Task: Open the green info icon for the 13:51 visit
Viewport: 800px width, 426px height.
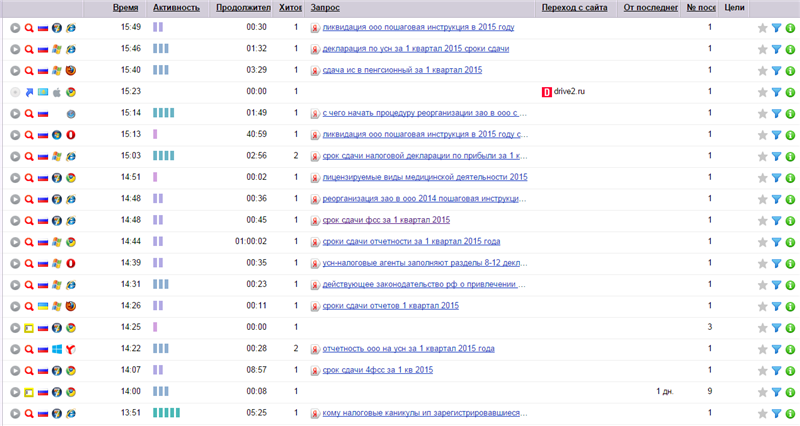Action: coord(790,414)
